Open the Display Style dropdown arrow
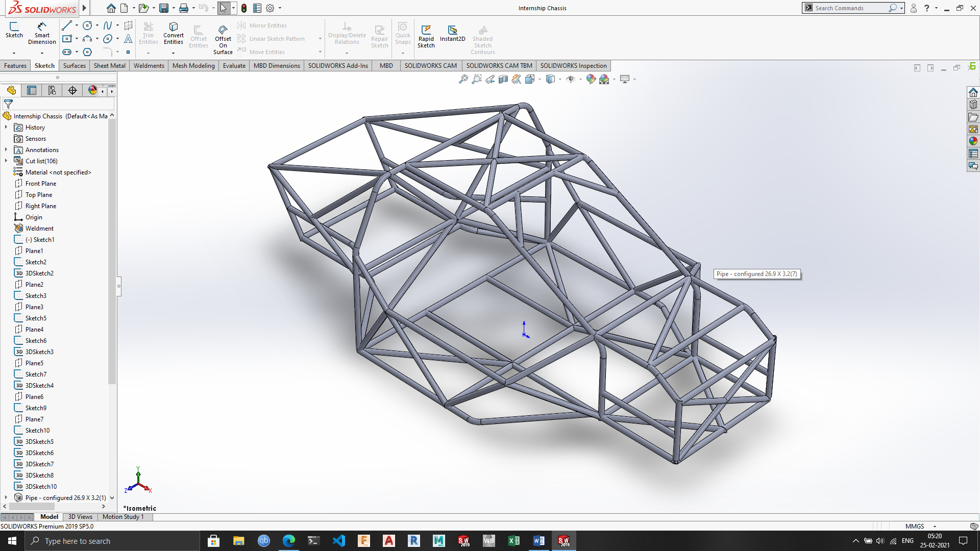The height and width of the screenshot is (551, 980). point(560,80)
